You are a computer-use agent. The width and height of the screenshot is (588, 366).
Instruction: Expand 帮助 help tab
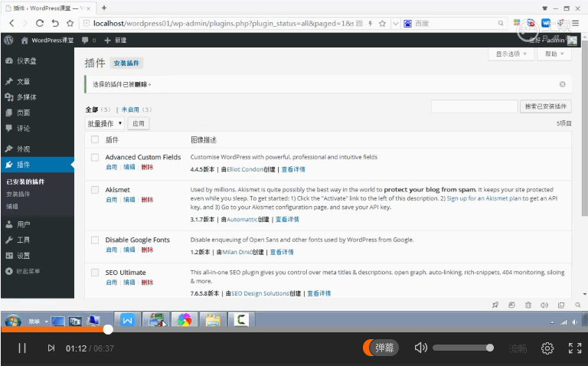pyautogui.click(x=554, y=54)
